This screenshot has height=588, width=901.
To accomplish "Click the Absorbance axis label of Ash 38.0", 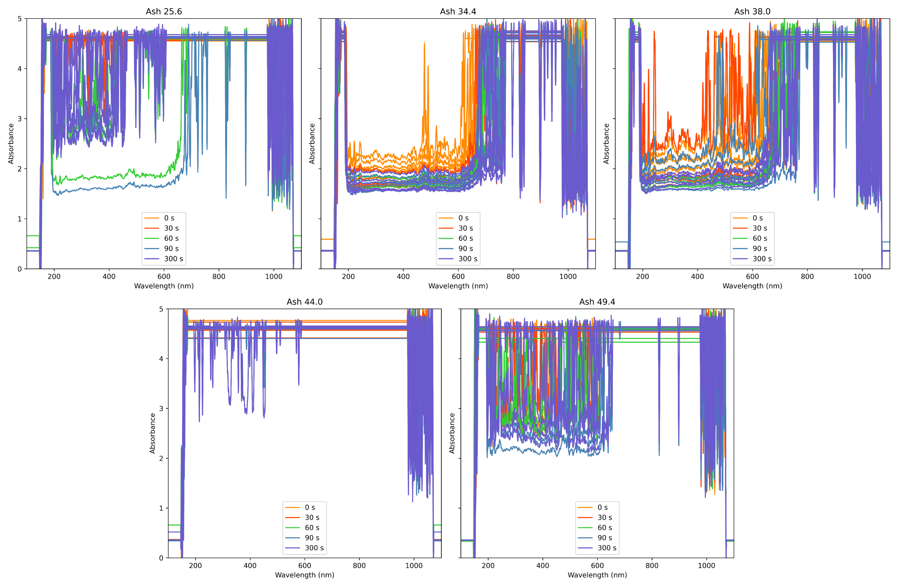I will 606,143.
